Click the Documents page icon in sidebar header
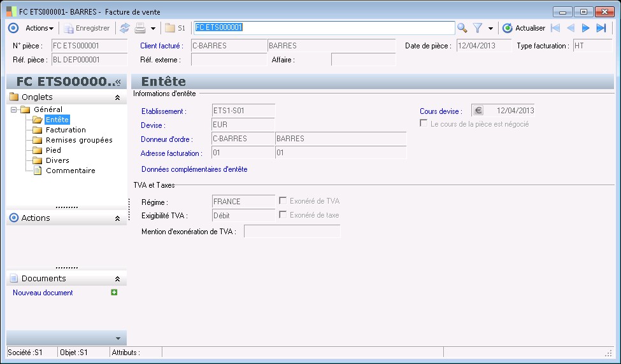 tap(14, 278)
